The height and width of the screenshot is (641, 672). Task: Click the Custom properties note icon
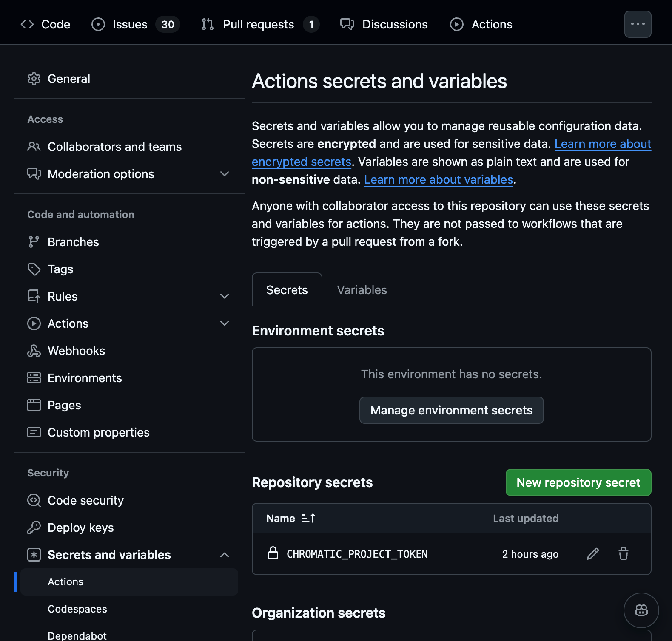coord(34,432)
